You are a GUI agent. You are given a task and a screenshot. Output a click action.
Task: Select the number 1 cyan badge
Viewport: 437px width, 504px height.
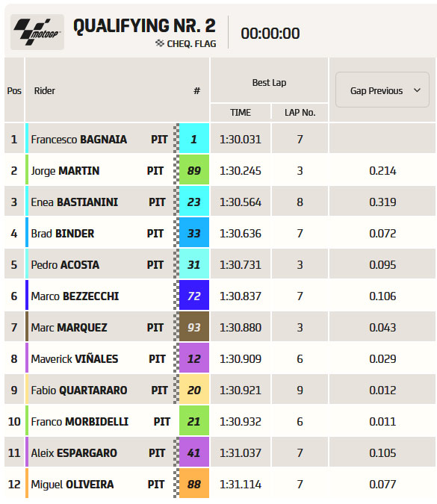(x=194, y=138)
